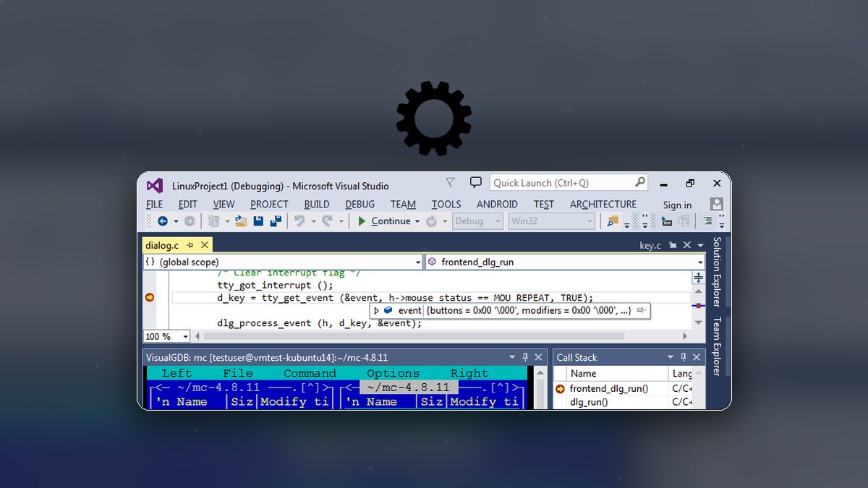Screen dimensions: 868x488
Task: Open the FILE menu
Action: 154,205
